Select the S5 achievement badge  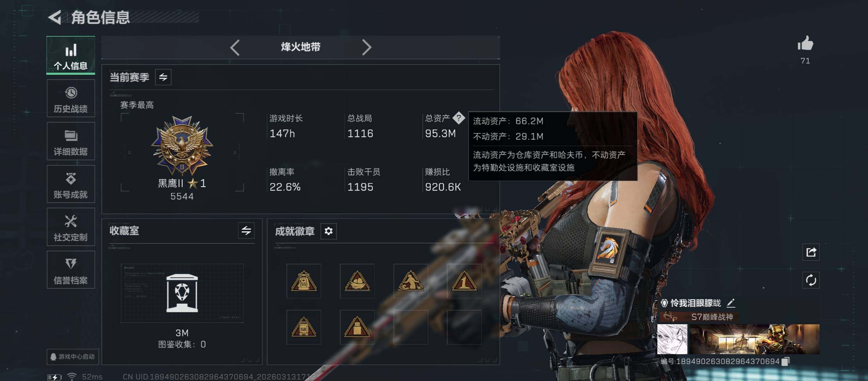pyautogui.click(x=303, y=281)
